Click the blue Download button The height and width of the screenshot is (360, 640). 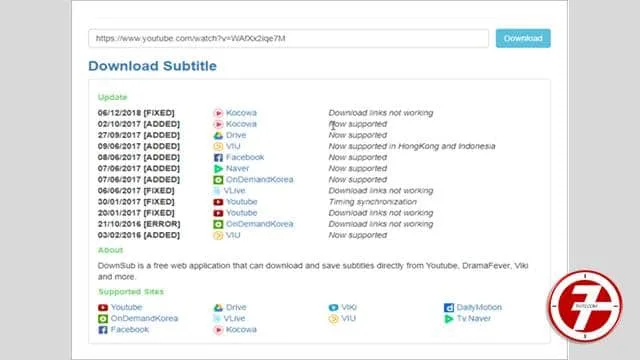523,38
